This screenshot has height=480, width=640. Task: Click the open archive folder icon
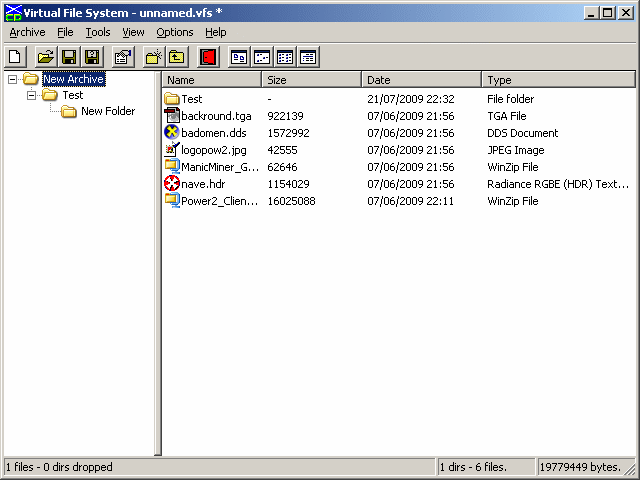pyautogui.click(x=46, y=57)
